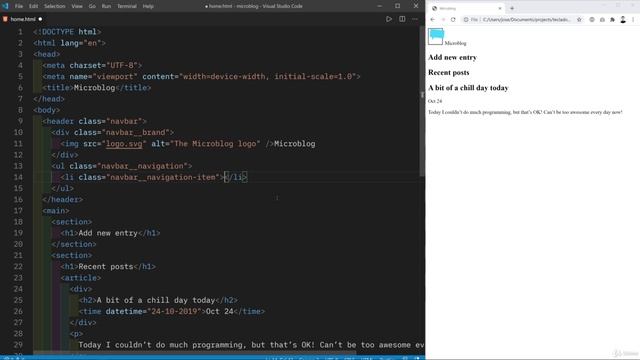Click line number 23 in the gutter
Image resolution: width=640 pixels, height=360 pixels.
[x=18, y=278]
